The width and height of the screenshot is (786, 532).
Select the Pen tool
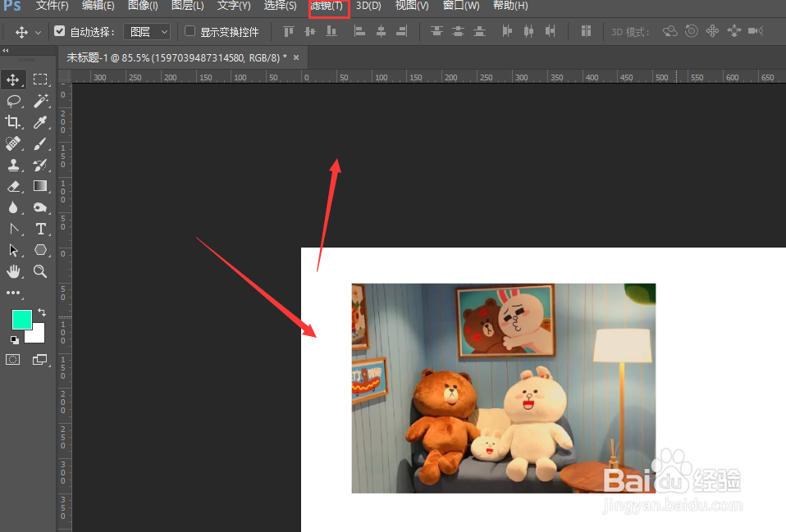tap(13, 229)
